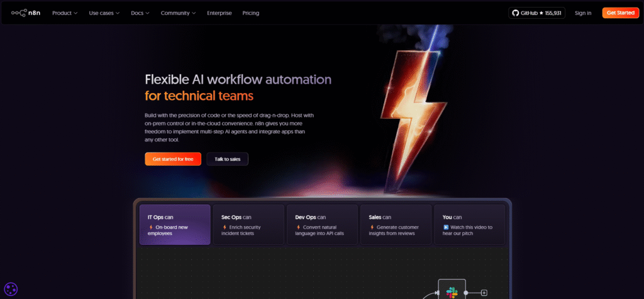Click the plus connector beside Slack node

[x=484, y=293]
